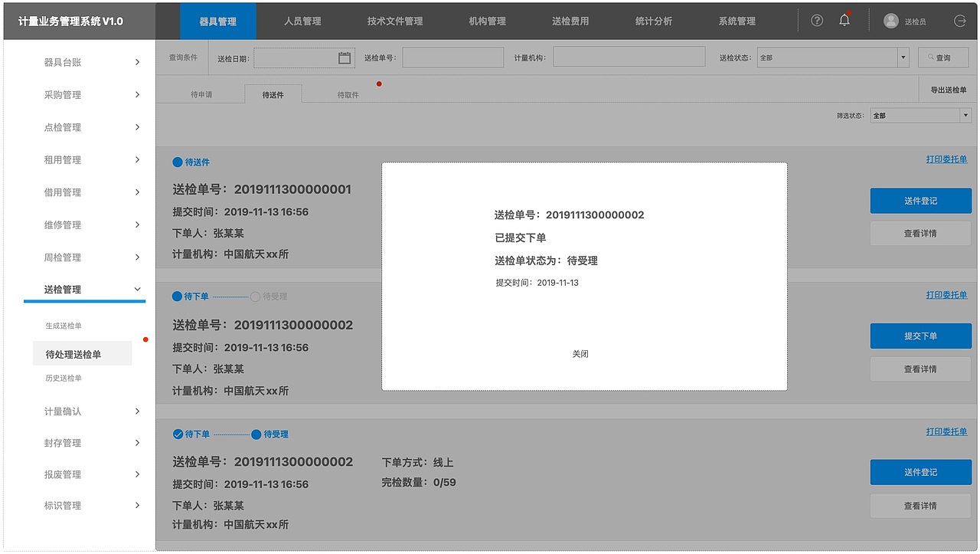
Task: Select the empty 待受理 status circle
Action: pos(254,297)
